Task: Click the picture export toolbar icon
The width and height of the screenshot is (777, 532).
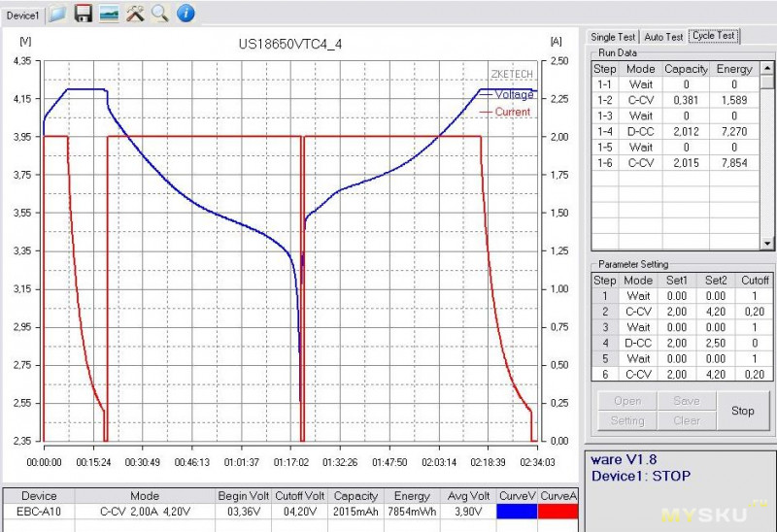Action: [109, 13]
